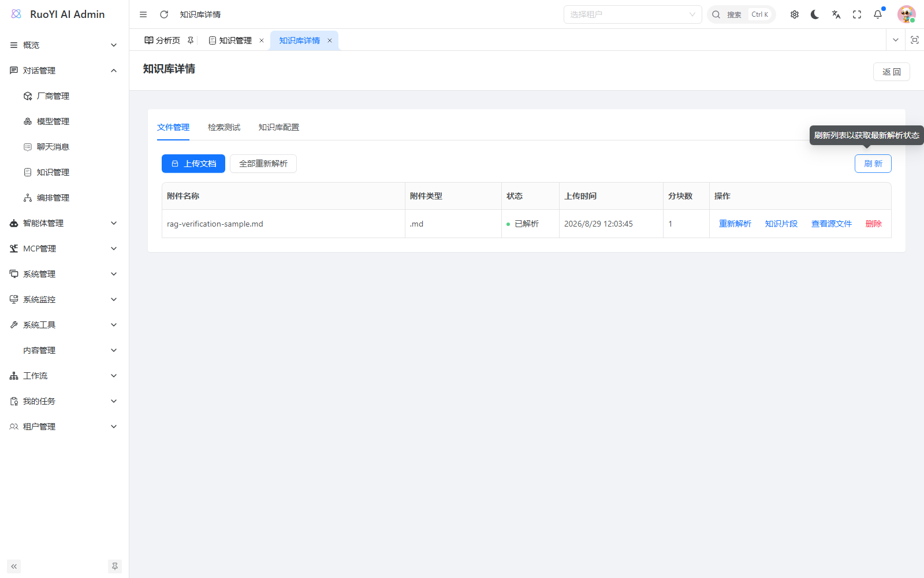Screen dimensions: 924x578
Task: Switch to the 知识库配置 tab
Action: 279,127
